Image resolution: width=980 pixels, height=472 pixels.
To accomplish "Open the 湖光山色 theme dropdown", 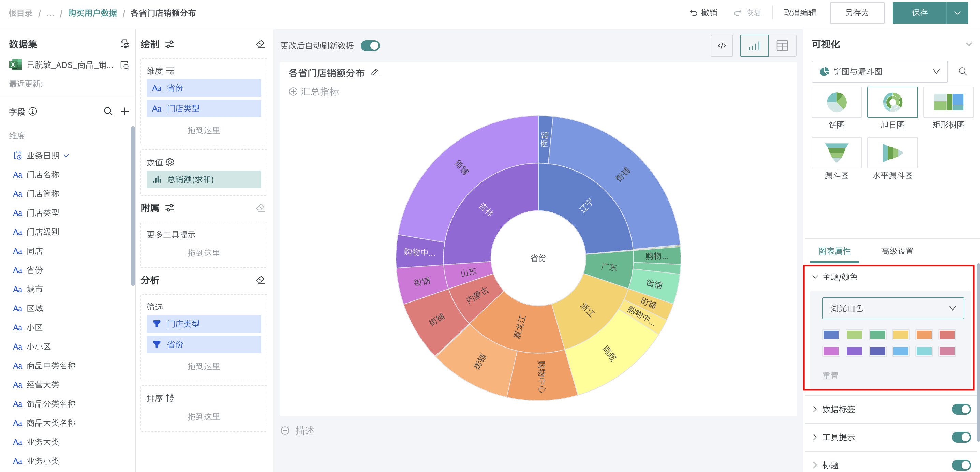I will 892,308.
